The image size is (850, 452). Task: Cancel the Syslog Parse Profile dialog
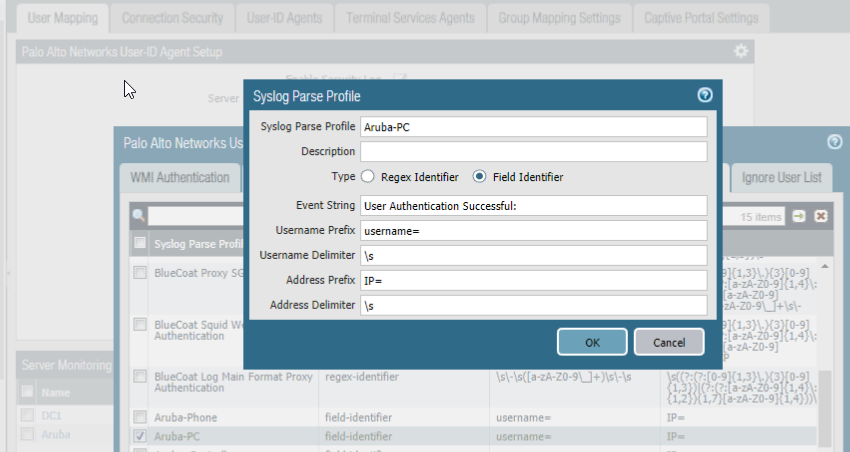669,342
